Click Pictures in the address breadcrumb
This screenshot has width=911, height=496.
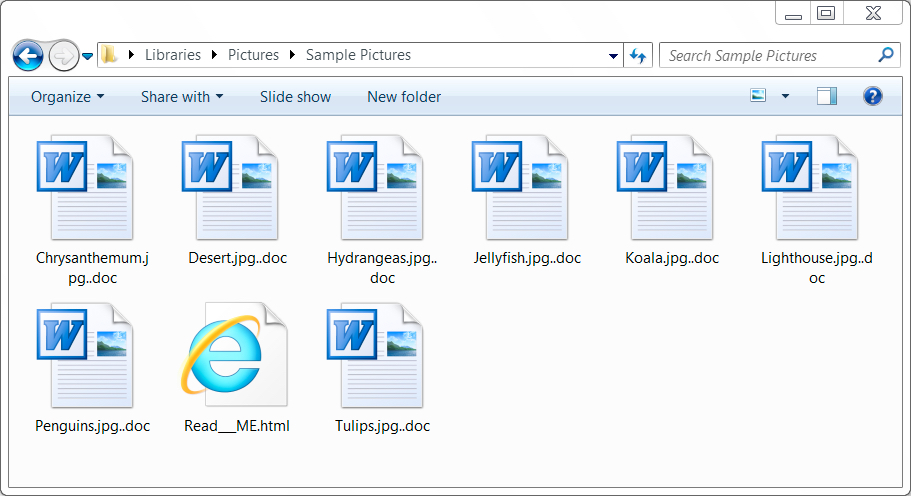[x=253, y=55]
